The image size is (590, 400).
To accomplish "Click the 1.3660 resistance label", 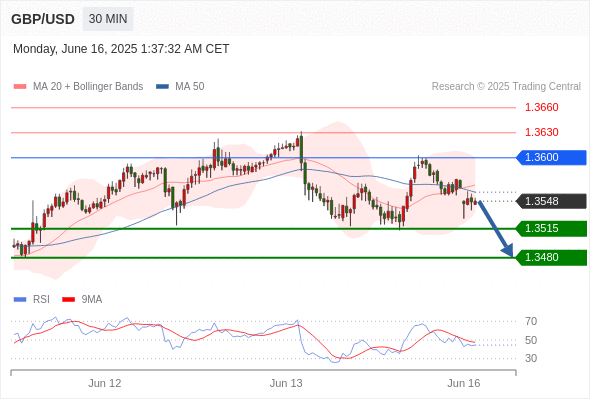I will (x=541, y=107).
